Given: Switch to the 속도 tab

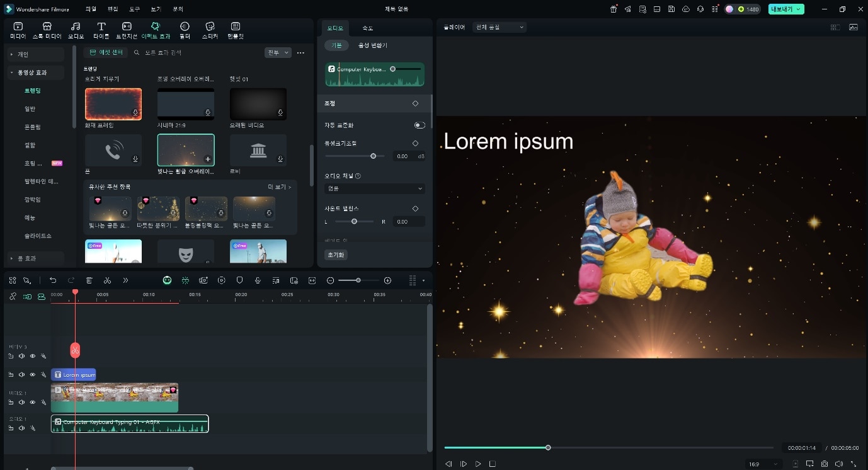Looking at the screenshot, I should 367,28.
